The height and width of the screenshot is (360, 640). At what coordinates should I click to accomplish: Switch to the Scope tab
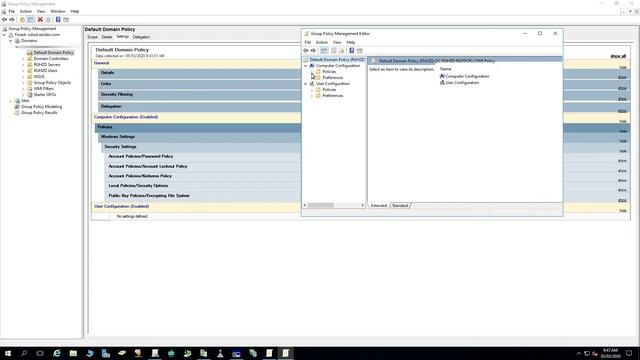(93, 37)
